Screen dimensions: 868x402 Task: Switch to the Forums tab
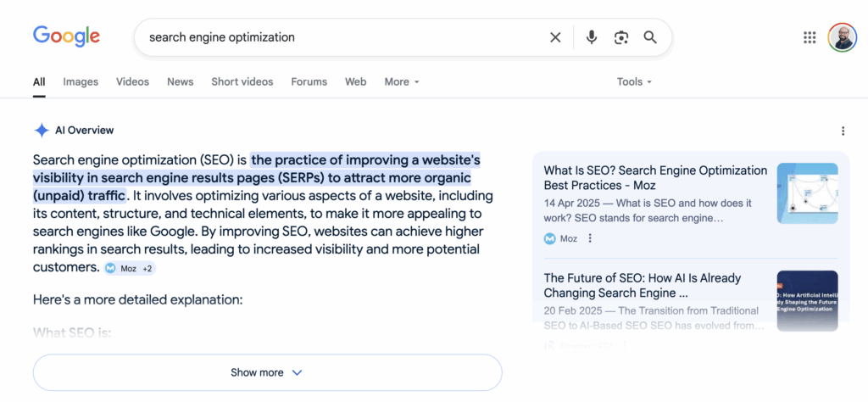point(309,82)
